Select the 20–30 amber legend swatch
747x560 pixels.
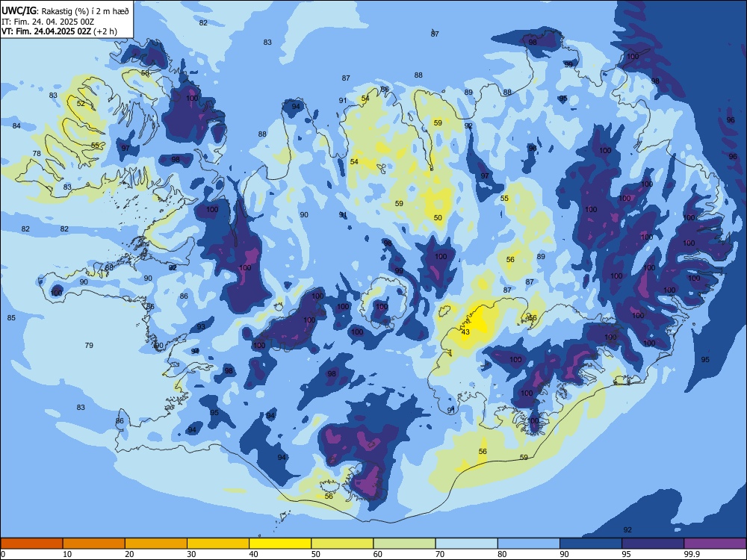tap(156, 544)
